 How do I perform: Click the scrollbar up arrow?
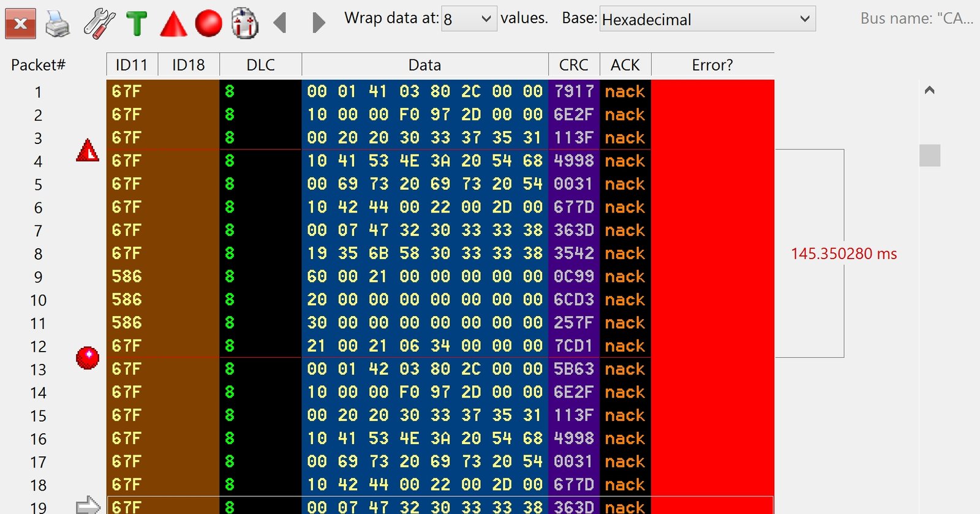click(930, 90)
